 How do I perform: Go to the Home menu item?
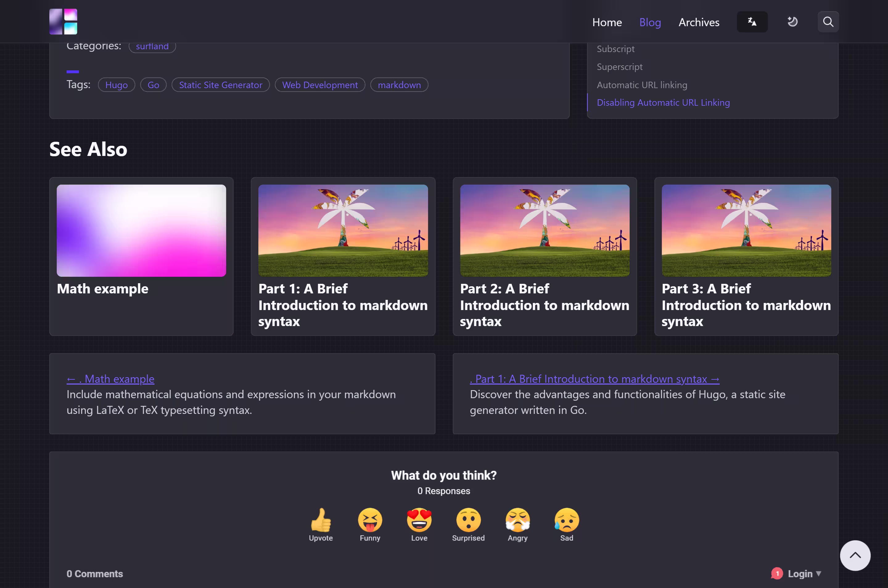[606, 22]
